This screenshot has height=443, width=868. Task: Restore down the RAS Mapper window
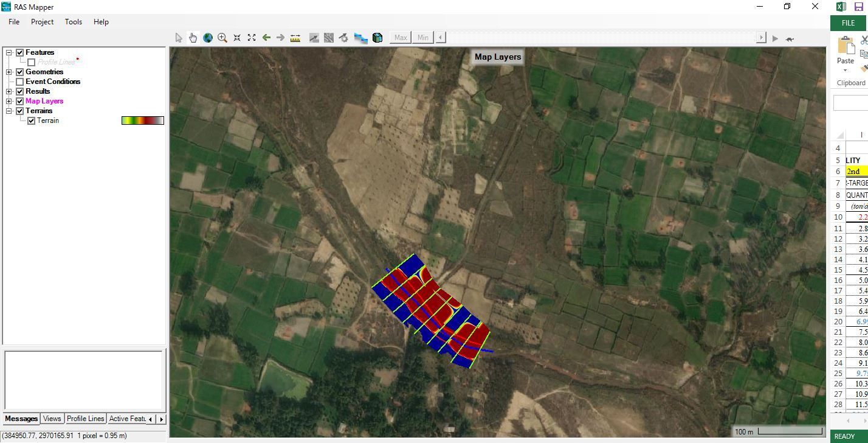point(787,7)
